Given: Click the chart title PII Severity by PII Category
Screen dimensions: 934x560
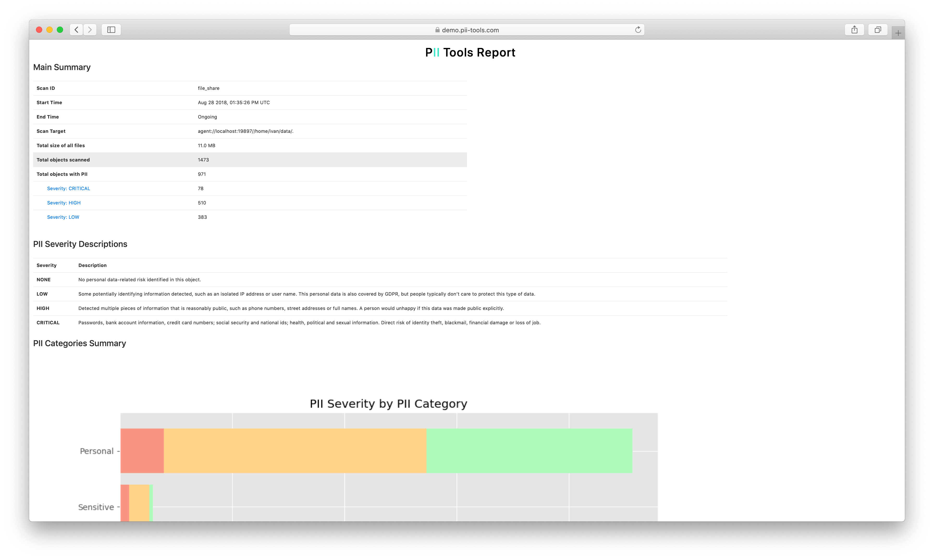Looking at the screenshot, I should coord(389,404).
